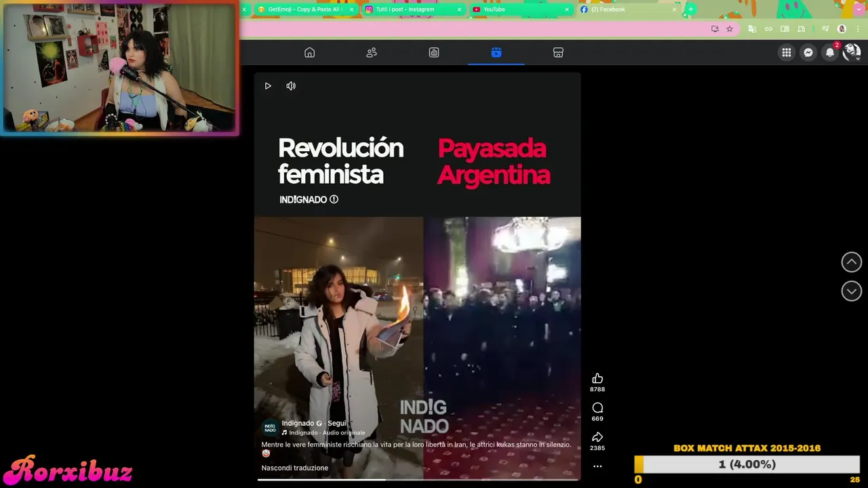This screenshot has height=488, width=868.
Task: Open the Marketplace storefront icon
Action: (558, 53)
